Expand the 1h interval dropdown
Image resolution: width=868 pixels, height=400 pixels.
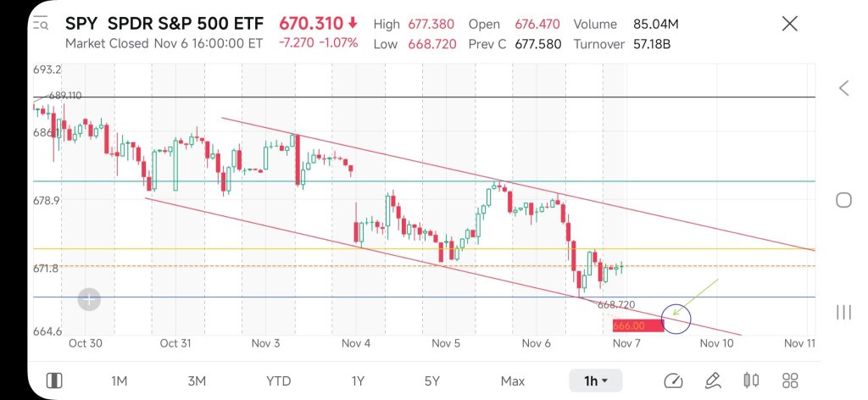click(x=597, y=381)
